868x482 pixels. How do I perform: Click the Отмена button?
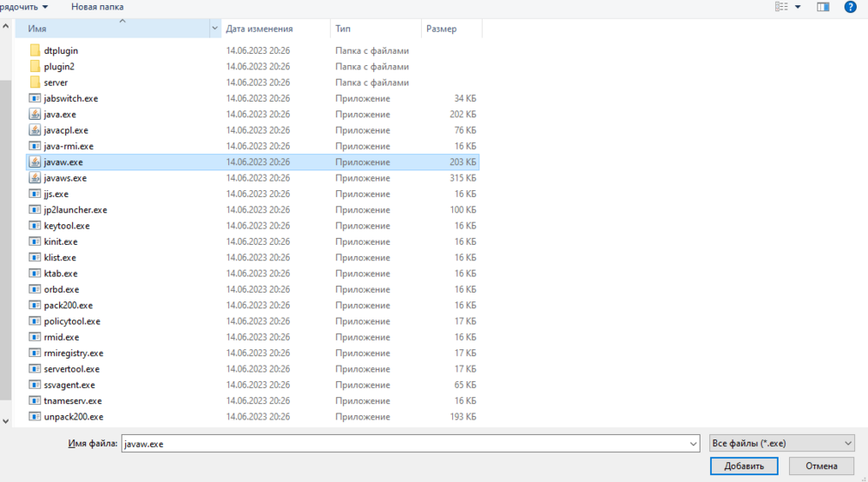pyautogui.click(x=821, y=466)
